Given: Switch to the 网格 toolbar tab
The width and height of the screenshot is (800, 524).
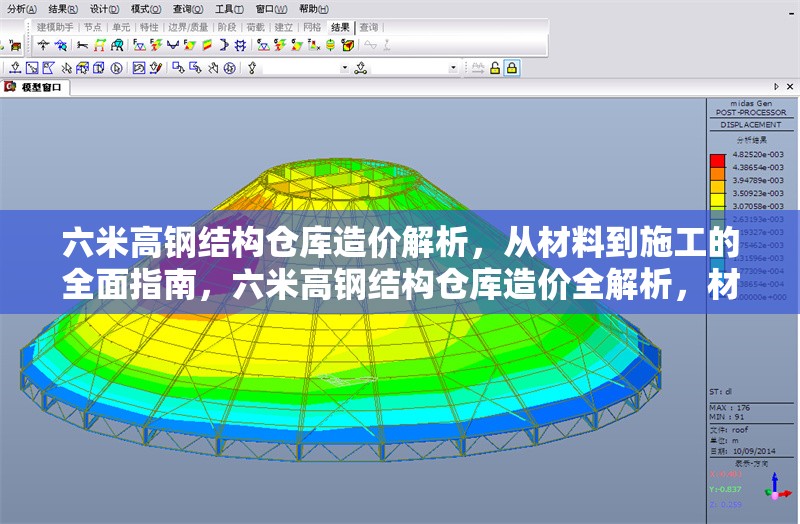Looking at the screenshot, I should point(312,27).
